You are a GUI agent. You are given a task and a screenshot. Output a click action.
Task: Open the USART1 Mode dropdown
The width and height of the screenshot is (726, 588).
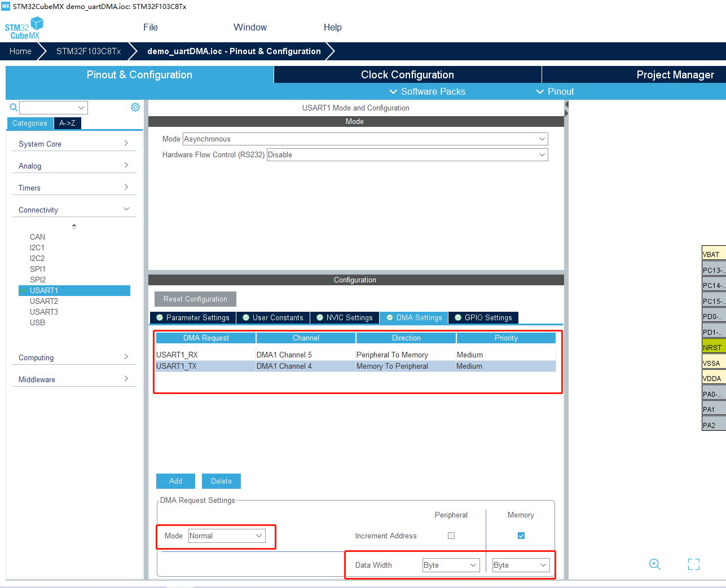[365, 139]
